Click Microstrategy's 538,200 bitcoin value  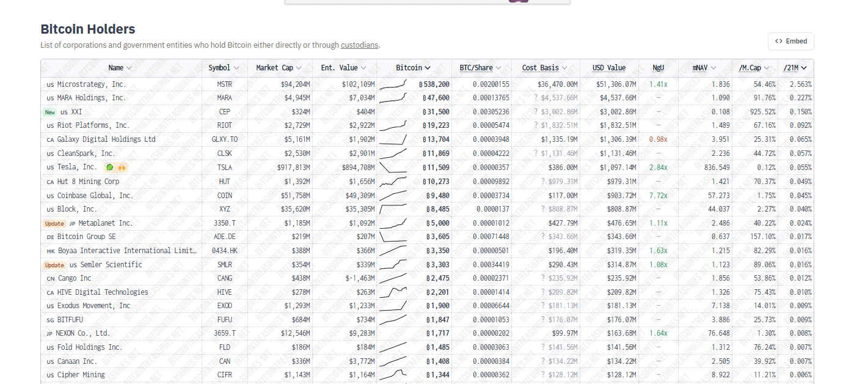pyautogui.click(x=434, y=84)
